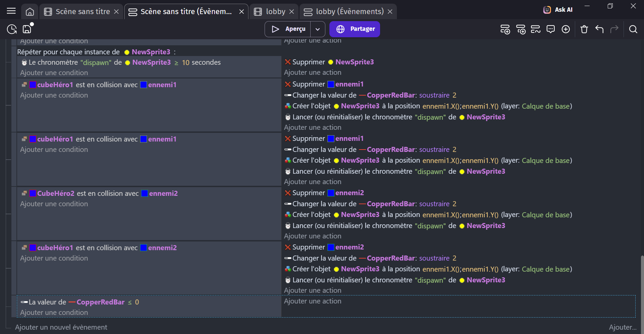
Task: Switch to lobby (Évènements) tab
Action: (x=349, y=12)
